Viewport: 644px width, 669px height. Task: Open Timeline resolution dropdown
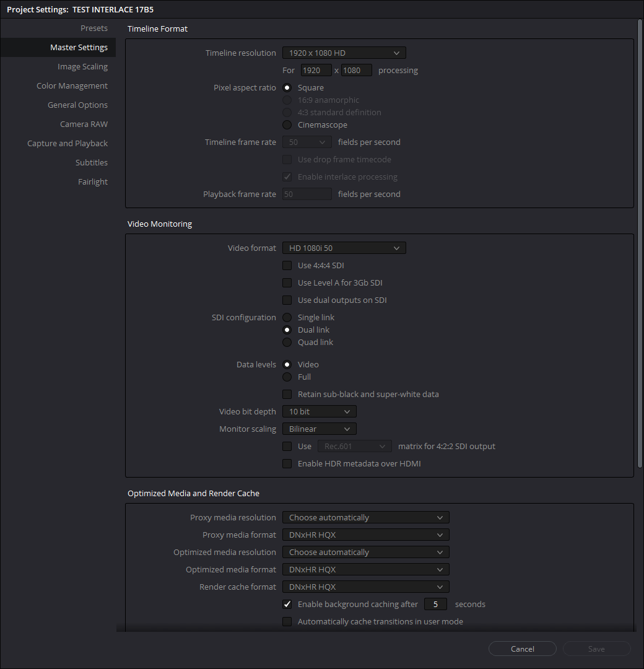click(344, 53)
